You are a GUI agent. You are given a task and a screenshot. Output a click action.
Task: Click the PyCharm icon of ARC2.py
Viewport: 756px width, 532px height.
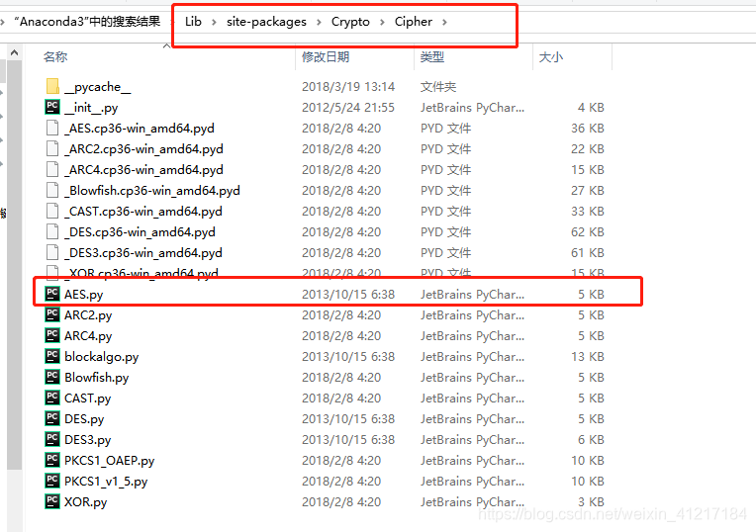[x=52, y=314]
